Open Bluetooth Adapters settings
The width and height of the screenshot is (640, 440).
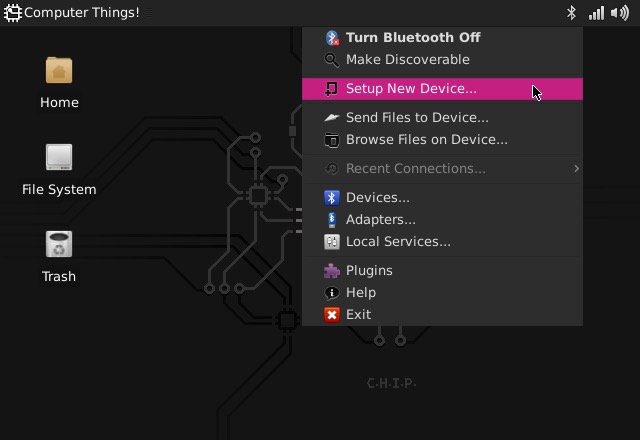(380, 220)
